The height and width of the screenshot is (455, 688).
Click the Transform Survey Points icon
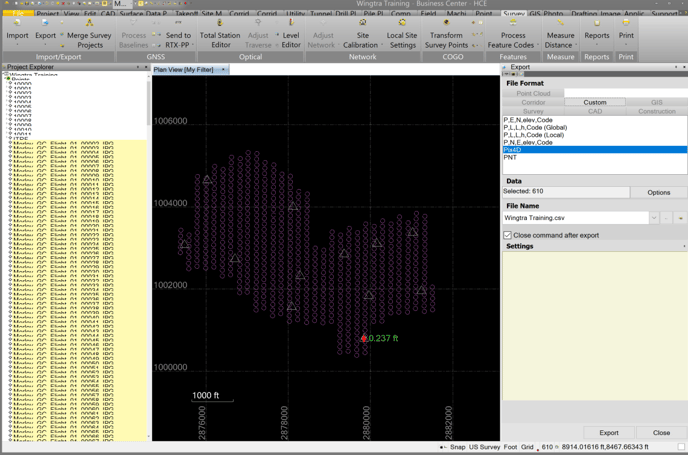point(446,23)
